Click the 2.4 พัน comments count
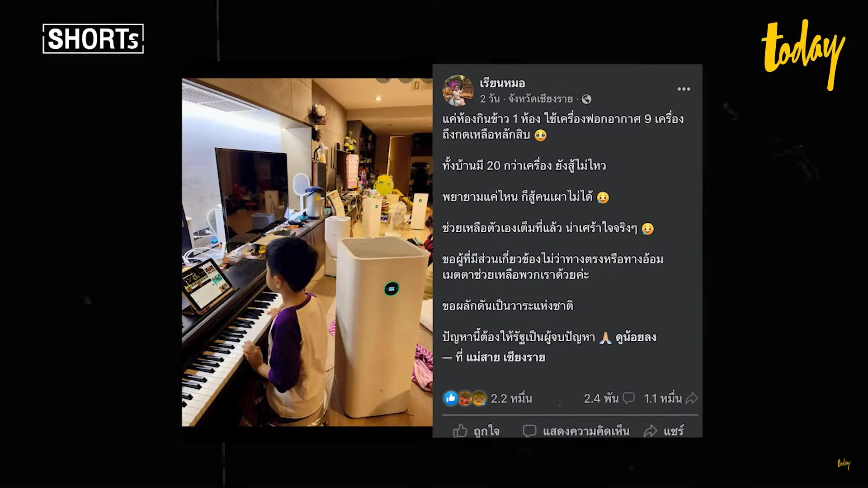 601,398
